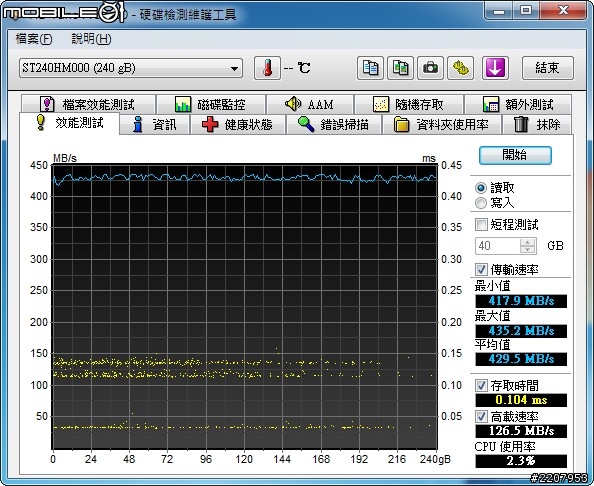Click the 結束 button

[x=548, y=68]
